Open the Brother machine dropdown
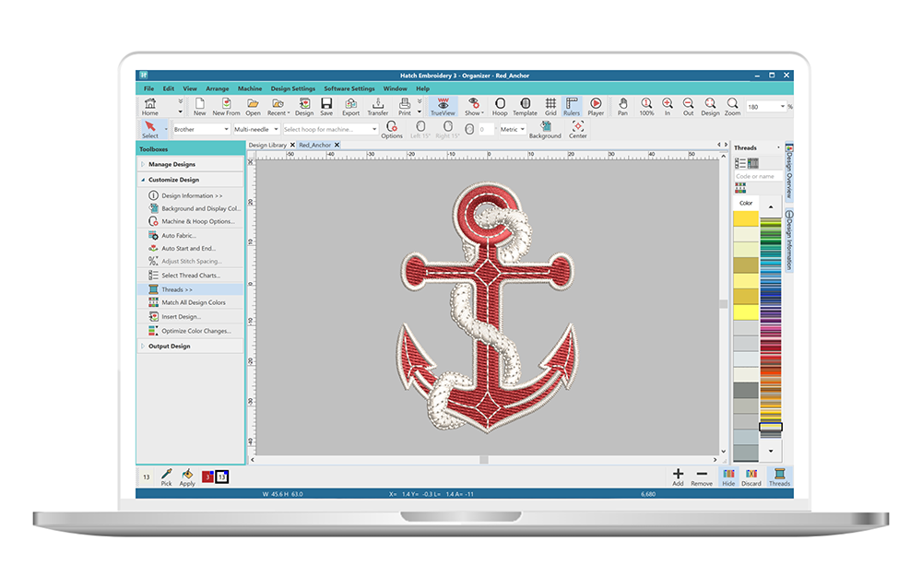The image size is (922, 588). (x=200, y=130)
